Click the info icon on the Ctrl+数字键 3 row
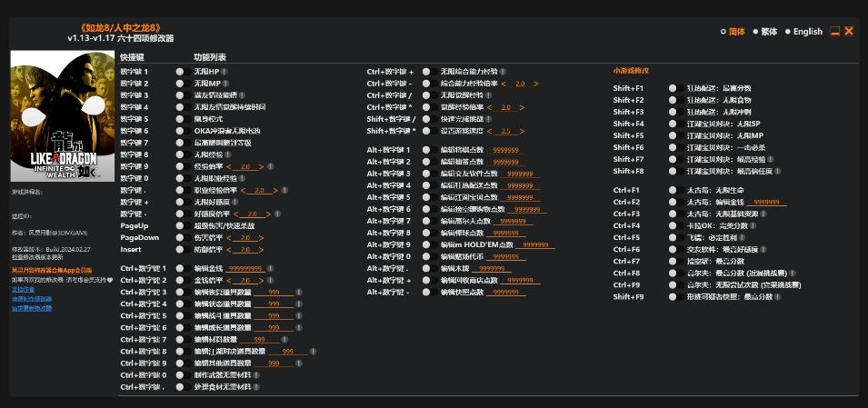 click(x=298, y=292)
